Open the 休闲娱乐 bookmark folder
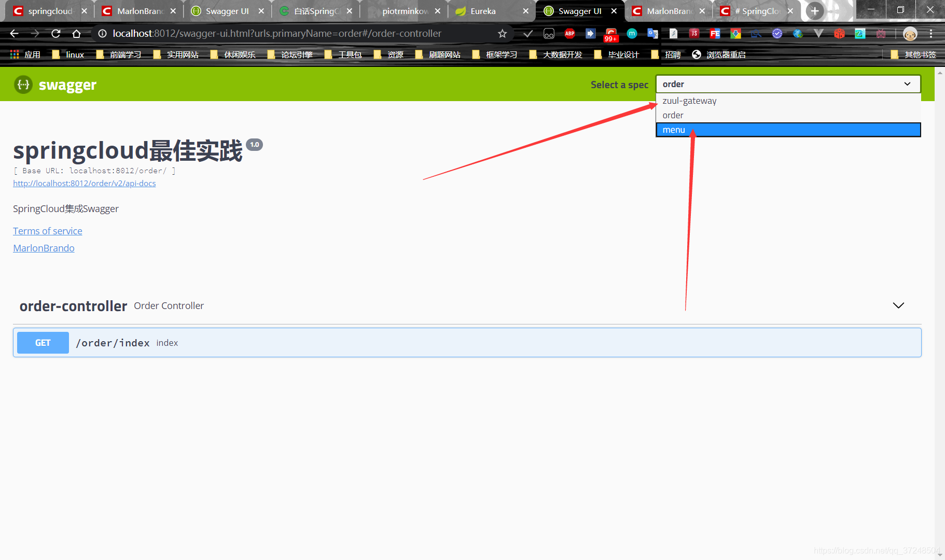This screenshot has height=560, width=945. point(233,54)
